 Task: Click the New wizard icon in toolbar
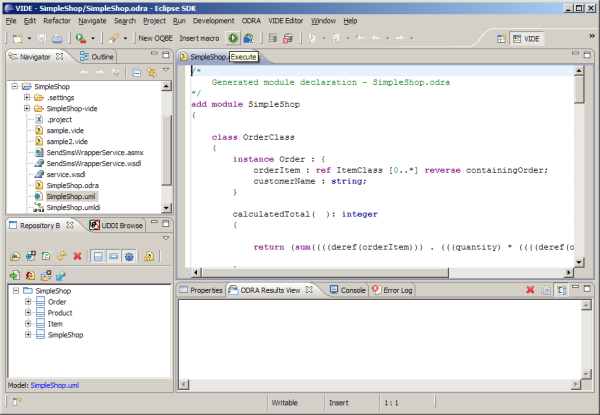coord(17,38)
